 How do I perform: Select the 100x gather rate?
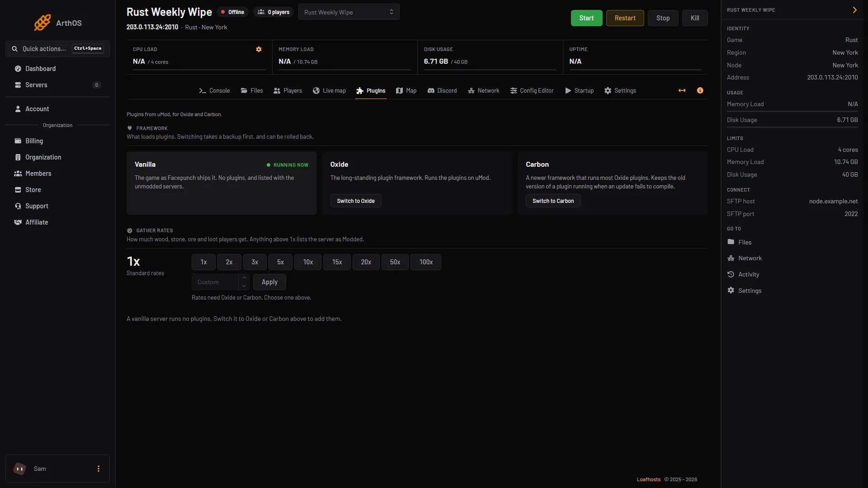click(426, 262)
